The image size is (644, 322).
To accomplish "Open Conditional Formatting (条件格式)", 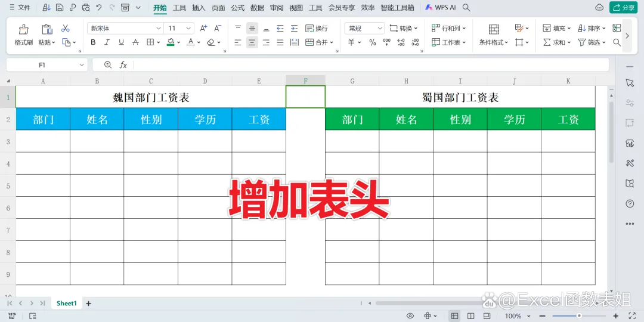I will click(x=494, y=35).
